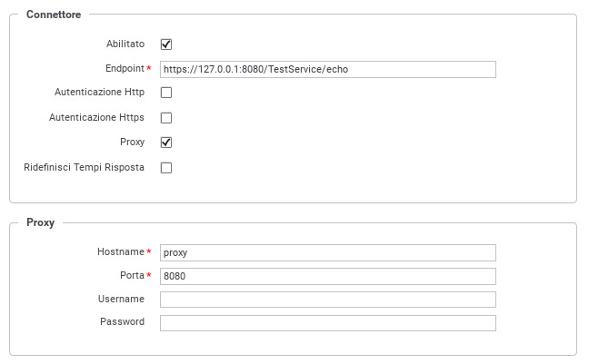Click the empty Username field
The width and height of the screenshot is (589, 364).
tap(328, 300)
